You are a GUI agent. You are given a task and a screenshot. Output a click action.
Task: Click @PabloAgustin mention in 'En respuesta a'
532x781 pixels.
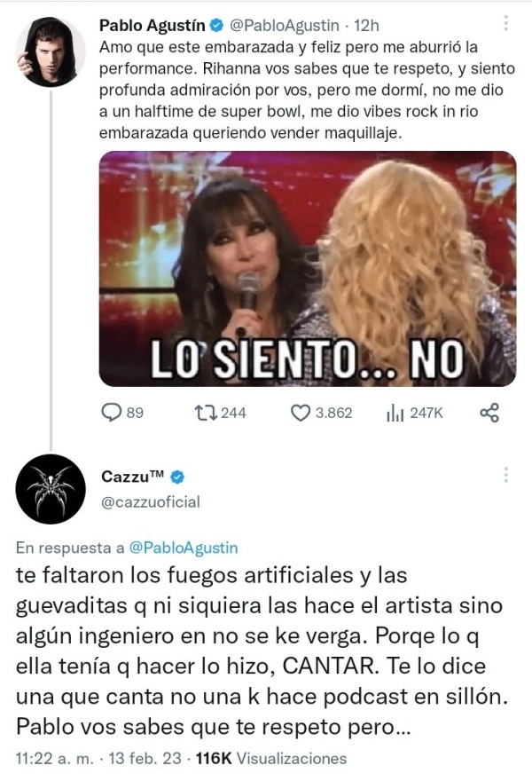click(x=184, y=548)
